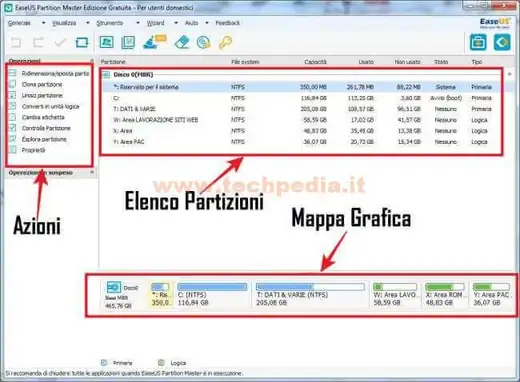Open the Wizard menu
Image resolution: width=520 pixels, height=382 pixels.
click(155, 23)
